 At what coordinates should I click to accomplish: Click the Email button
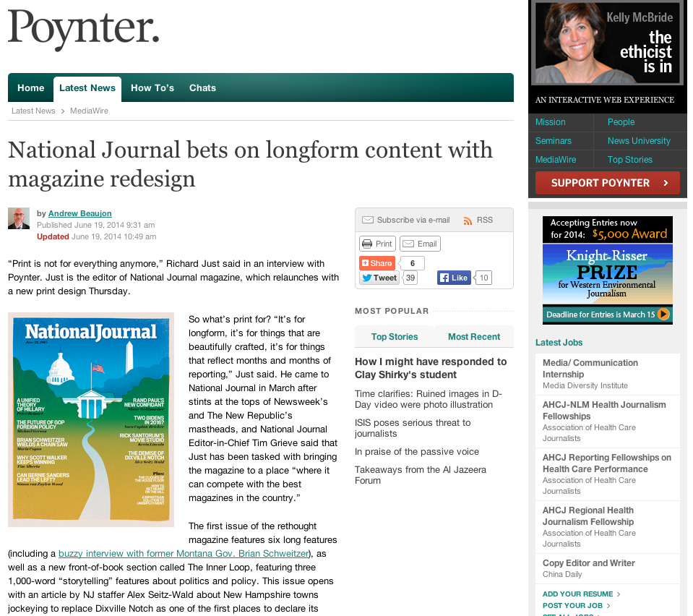420,244
